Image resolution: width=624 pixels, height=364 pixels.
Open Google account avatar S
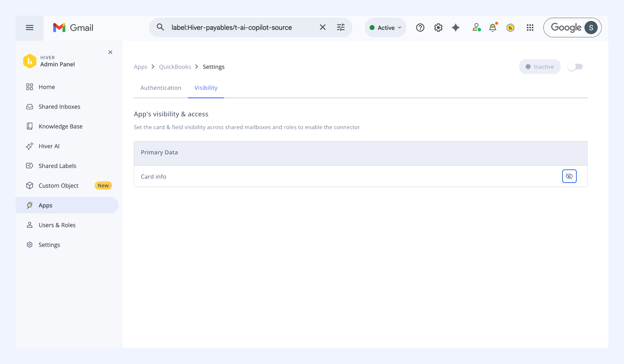tap(591, 28)
